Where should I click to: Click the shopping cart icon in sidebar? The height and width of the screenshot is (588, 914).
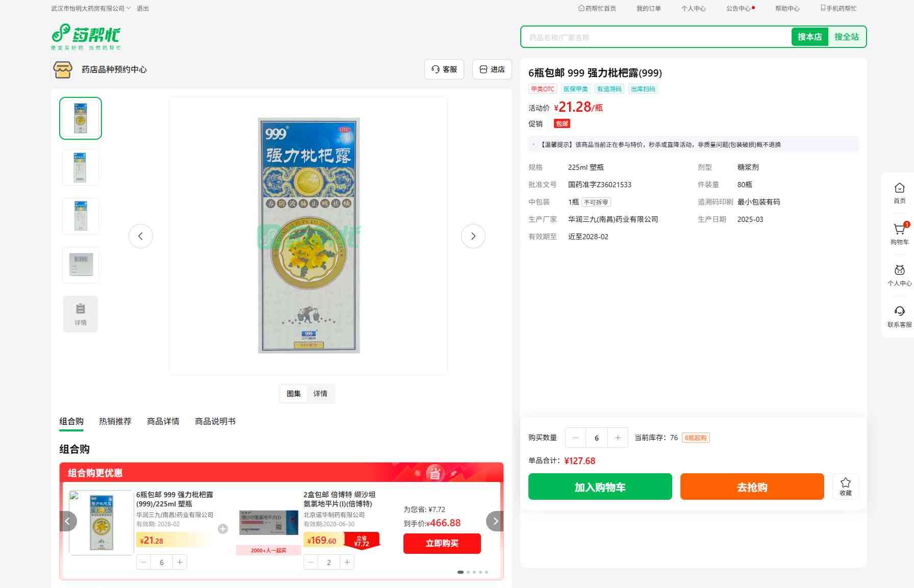point(899,230)
